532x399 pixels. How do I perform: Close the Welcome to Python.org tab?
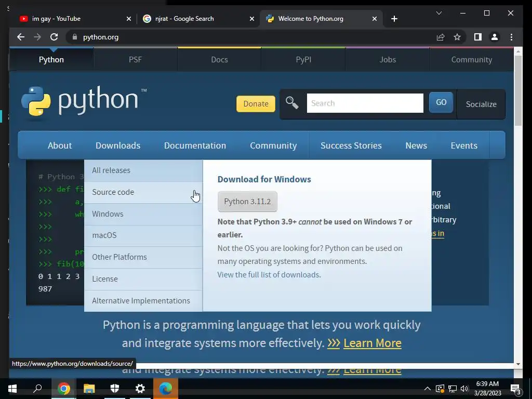pos(375,19)
